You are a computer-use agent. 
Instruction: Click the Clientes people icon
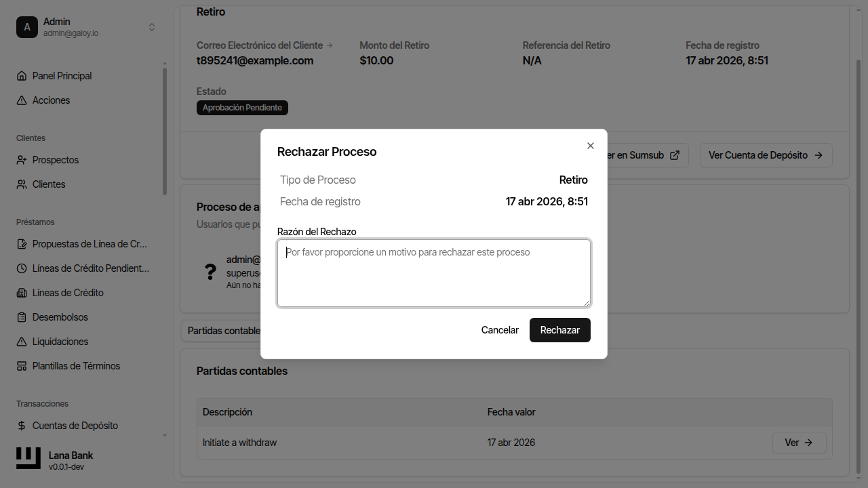(22, 184)
